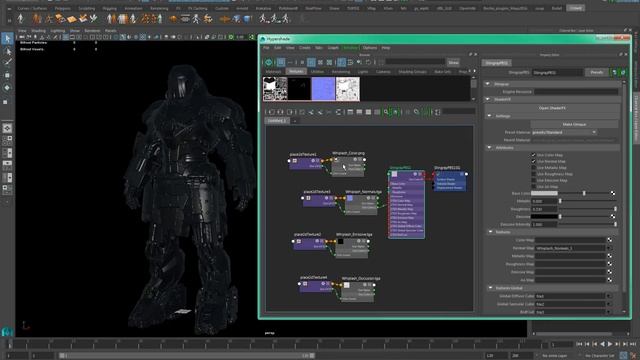Add a new graph tab with plus button

[x=295, y=121]
